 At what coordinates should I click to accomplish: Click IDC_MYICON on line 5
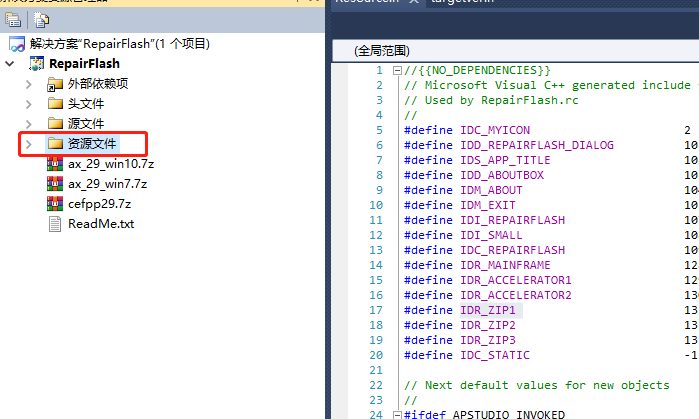495,130
